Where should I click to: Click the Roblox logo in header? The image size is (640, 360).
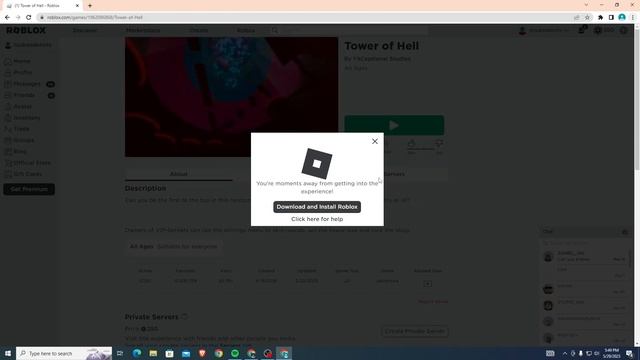point(26,30)
